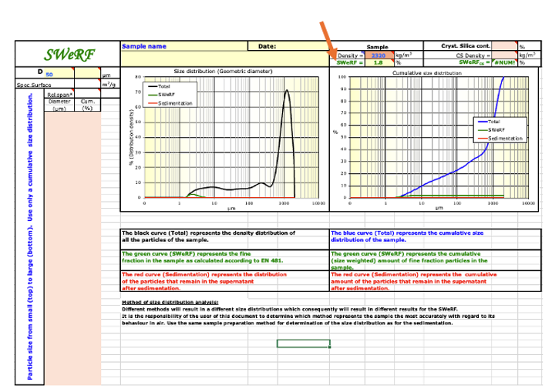Click the green-outlined selected empty cell
Screen dimensions: 552x392
[303, 343]
